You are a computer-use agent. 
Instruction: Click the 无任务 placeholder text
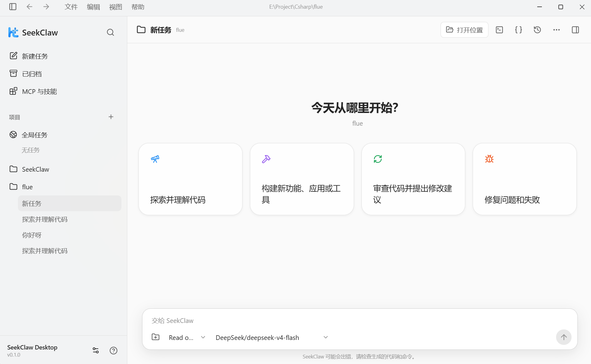tap(31, 150)
